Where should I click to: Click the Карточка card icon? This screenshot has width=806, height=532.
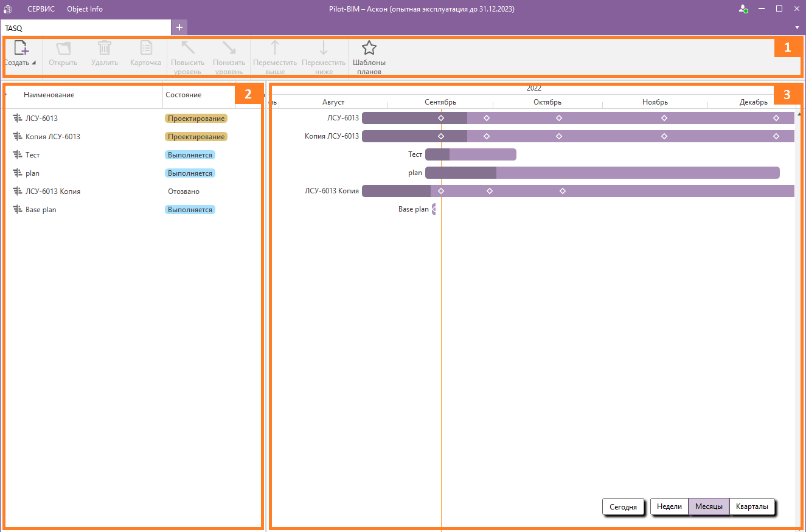coord(146,49)
